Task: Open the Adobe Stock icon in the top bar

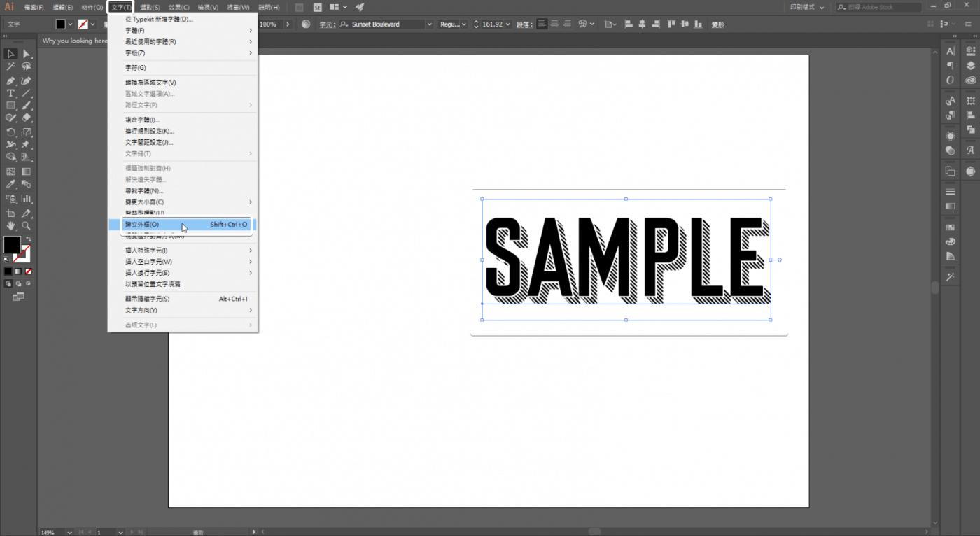Action: click(x=317, y=7)
